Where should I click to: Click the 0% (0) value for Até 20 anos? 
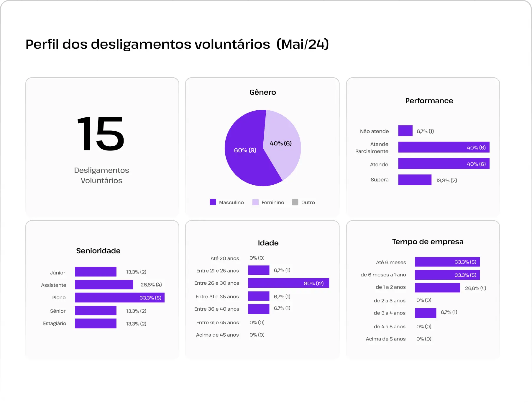pyautogui.click(x=257, y=258)
